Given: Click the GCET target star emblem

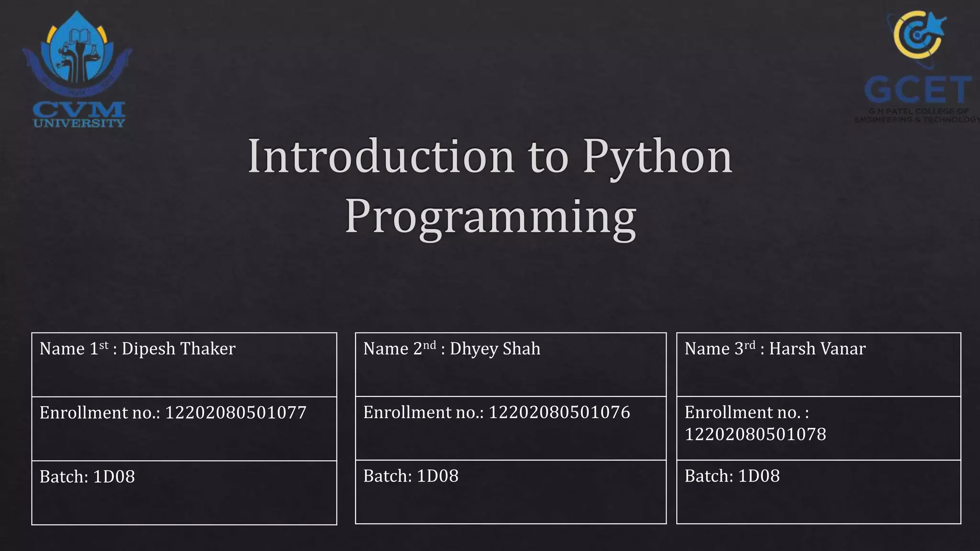Looking at the screenshot, I should (x=920, y=33).
